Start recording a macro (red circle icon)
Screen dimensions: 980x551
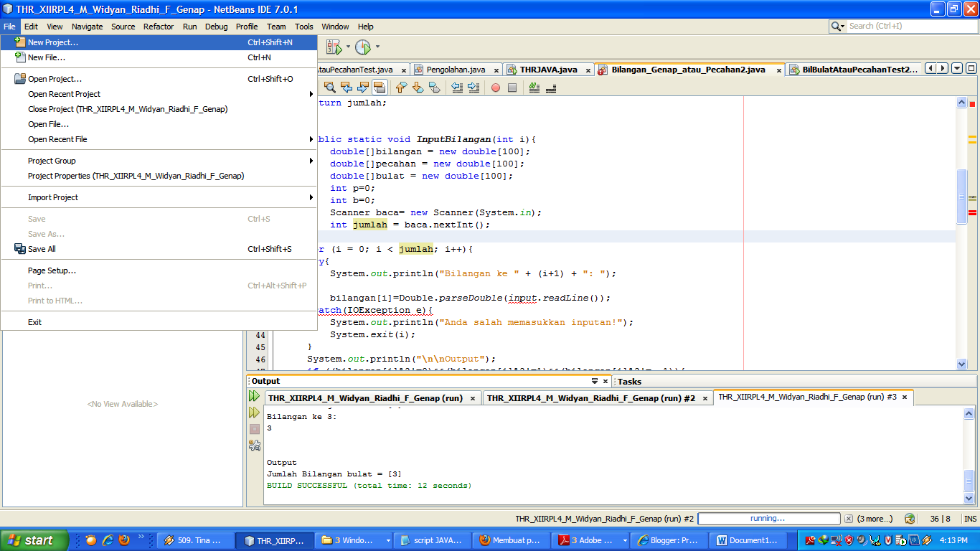point(496,88)
